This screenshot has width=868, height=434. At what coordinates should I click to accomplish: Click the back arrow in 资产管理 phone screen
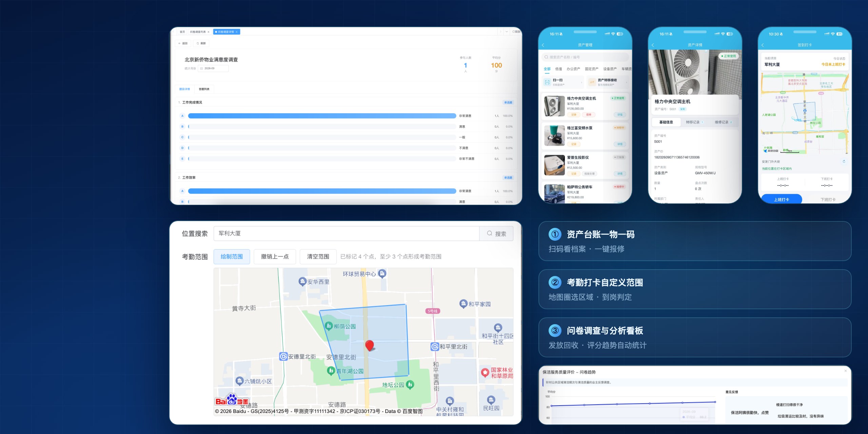543,45
